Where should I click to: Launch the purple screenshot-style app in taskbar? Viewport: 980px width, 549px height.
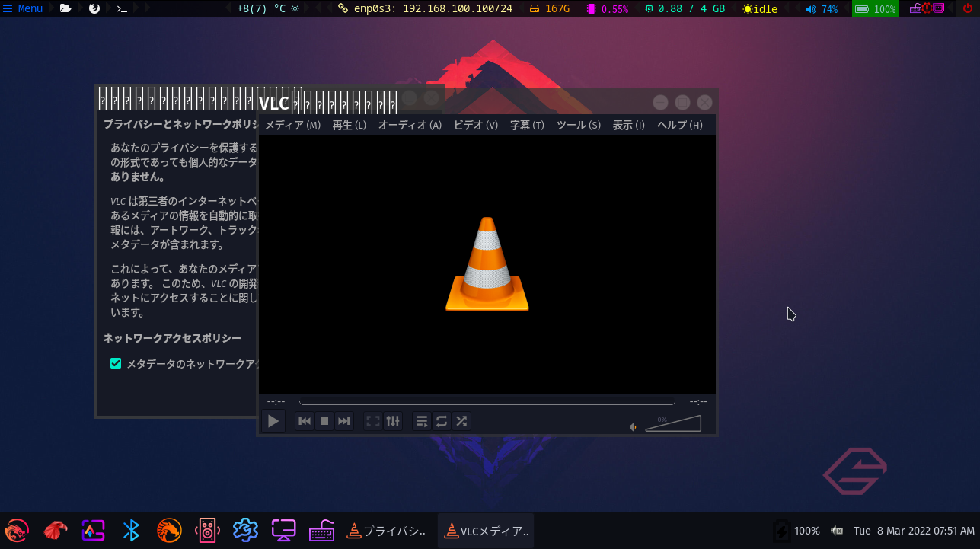pyautogui.click(x=93, y=530)
